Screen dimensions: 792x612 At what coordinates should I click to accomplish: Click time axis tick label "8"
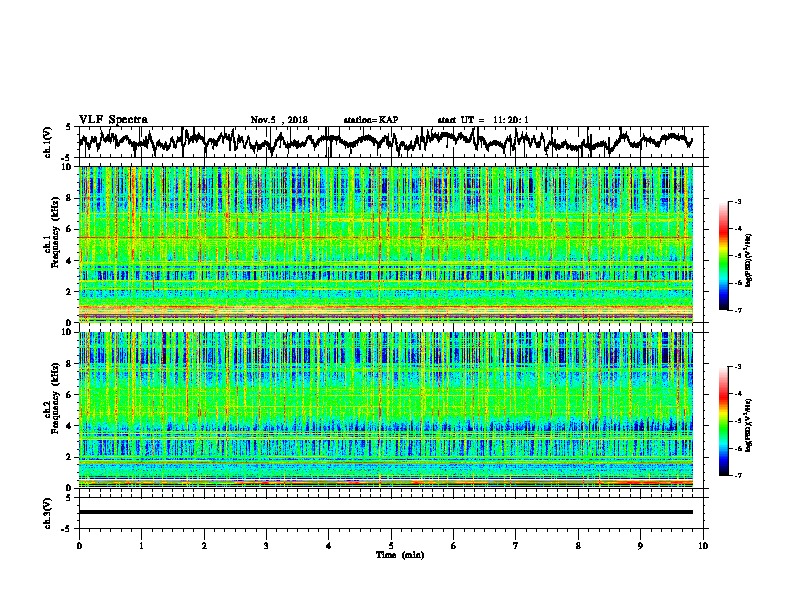pyautogui.click(x=578, y=546)
